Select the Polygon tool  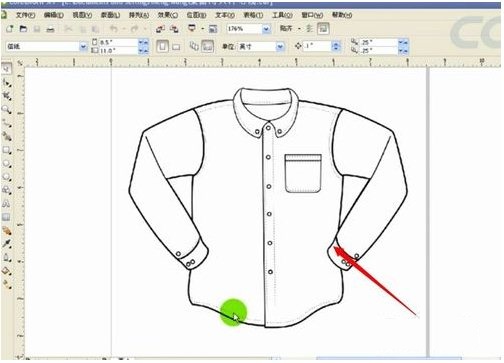[6, 177]
